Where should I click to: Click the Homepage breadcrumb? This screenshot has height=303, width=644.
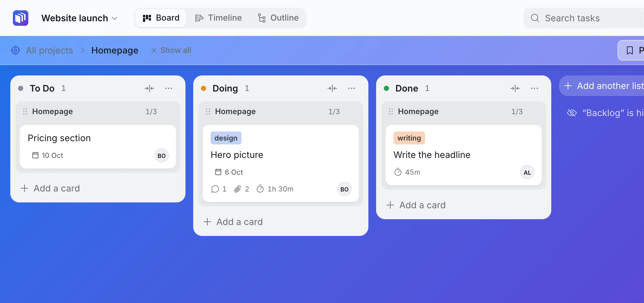point(115,50)
